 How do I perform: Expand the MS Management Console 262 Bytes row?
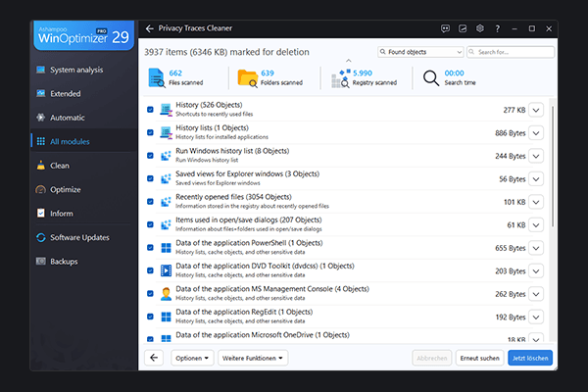[536, 294]
